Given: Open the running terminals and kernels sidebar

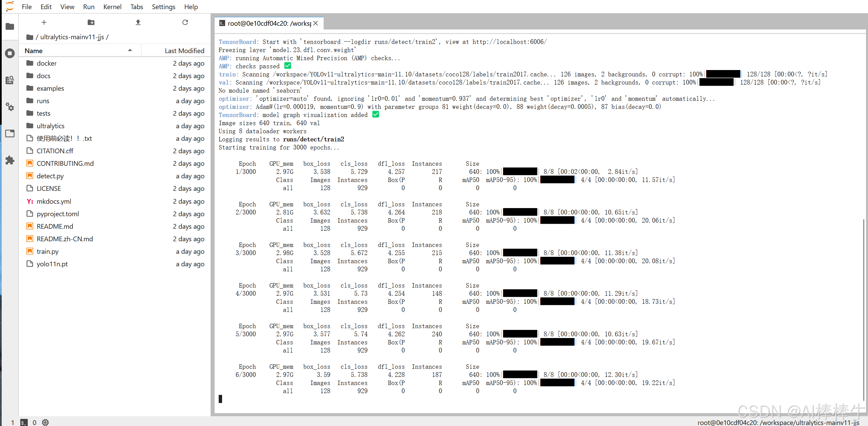Looking at the screenshot, I should 10,53.
